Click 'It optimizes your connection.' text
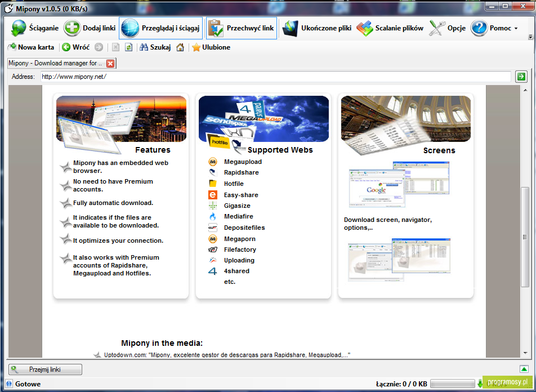Viewport: 536px width, 392px height. pos(118,240)
